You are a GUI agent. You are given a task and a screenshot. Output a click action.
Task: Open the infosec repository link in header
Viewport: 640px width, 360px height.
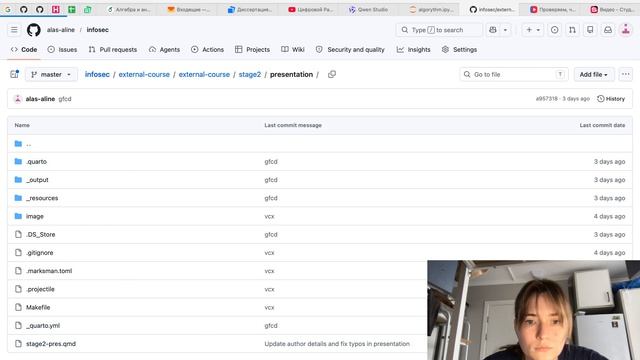click(98, 30)
